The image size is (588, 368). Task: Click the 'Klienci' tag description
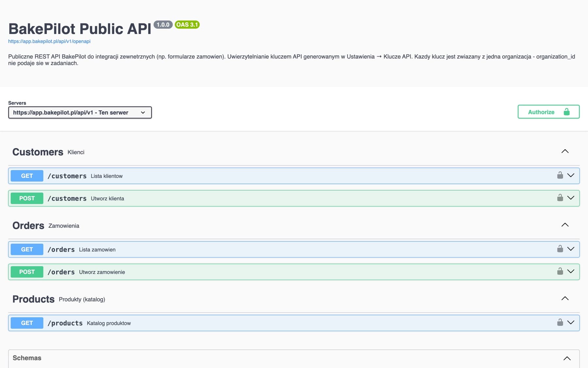[x=76, y=152]
